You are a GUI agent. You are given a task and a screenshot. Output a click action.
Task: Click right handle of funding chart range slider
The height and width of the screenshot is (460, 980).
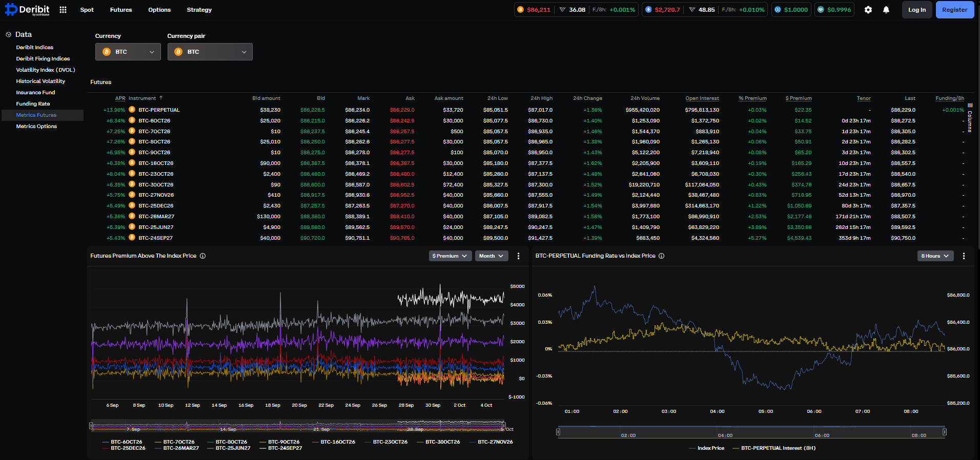pyautogui.click(x=945, y=432)
